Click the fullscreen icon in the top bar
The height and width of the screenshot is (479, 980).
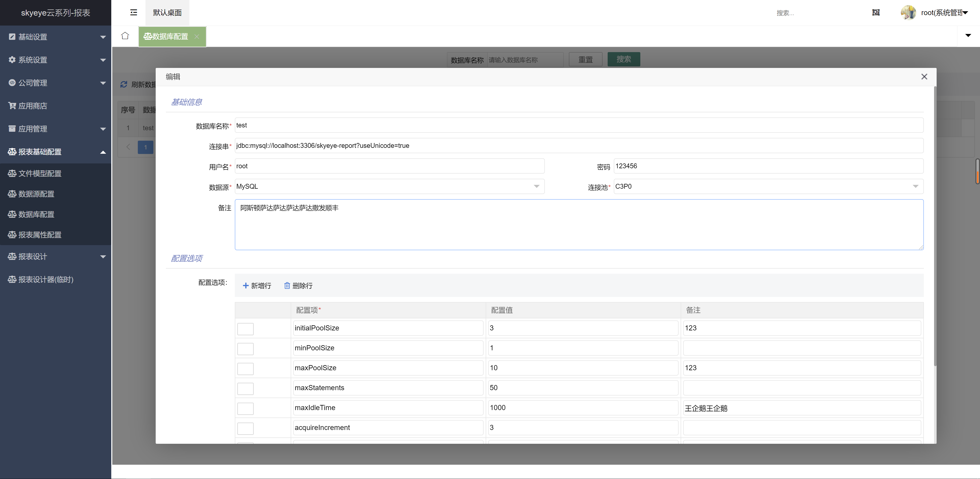click(876, 13)
